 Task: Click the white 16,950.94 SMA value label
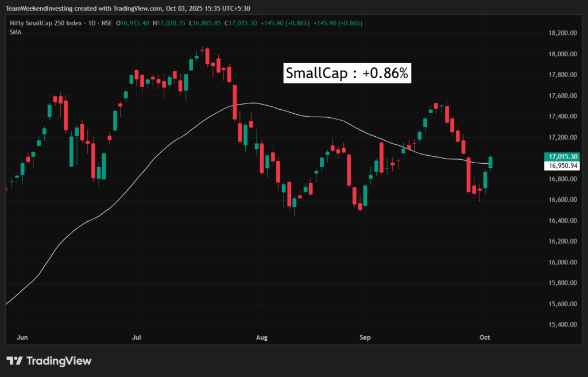point(563,166)
